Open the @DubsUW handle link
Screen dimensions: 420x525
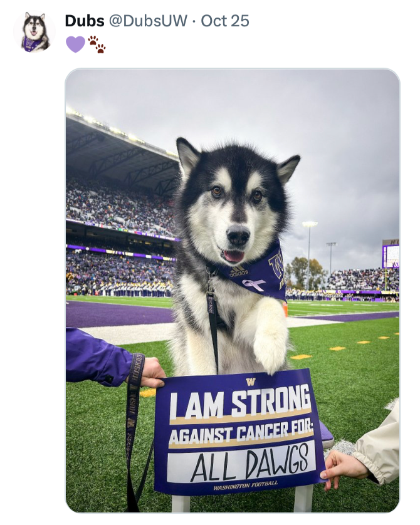pos(148,21)
